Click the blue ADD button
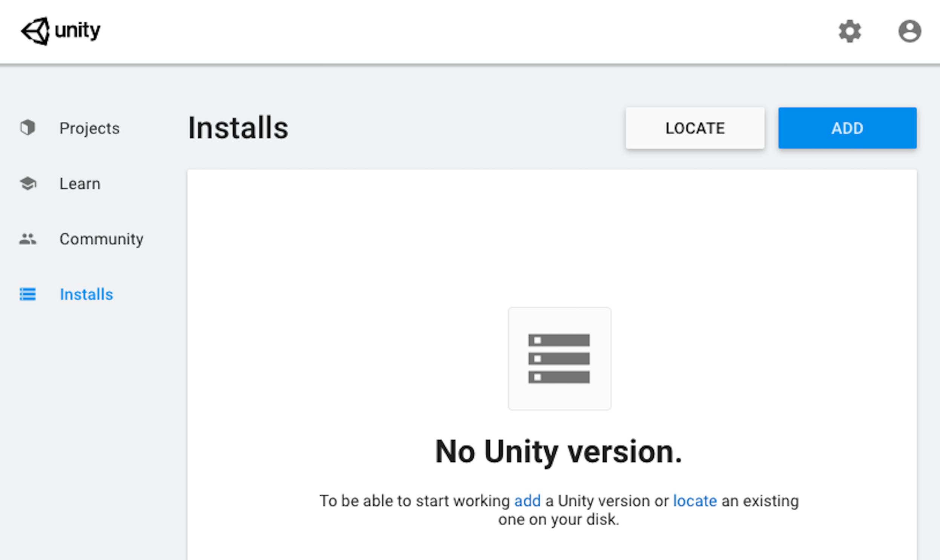Screen dimensions: 940x560 [x=847, y=128]
